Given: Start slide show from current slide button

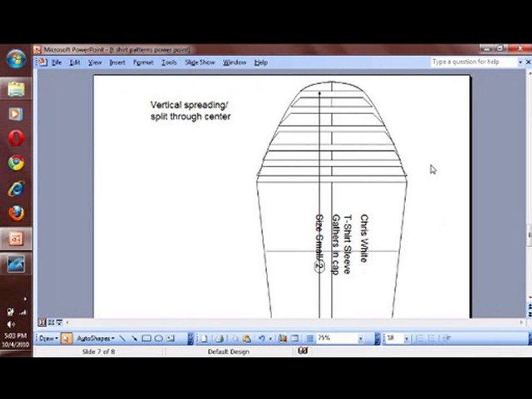Looking at the screenshot, I should coord(59,323).
